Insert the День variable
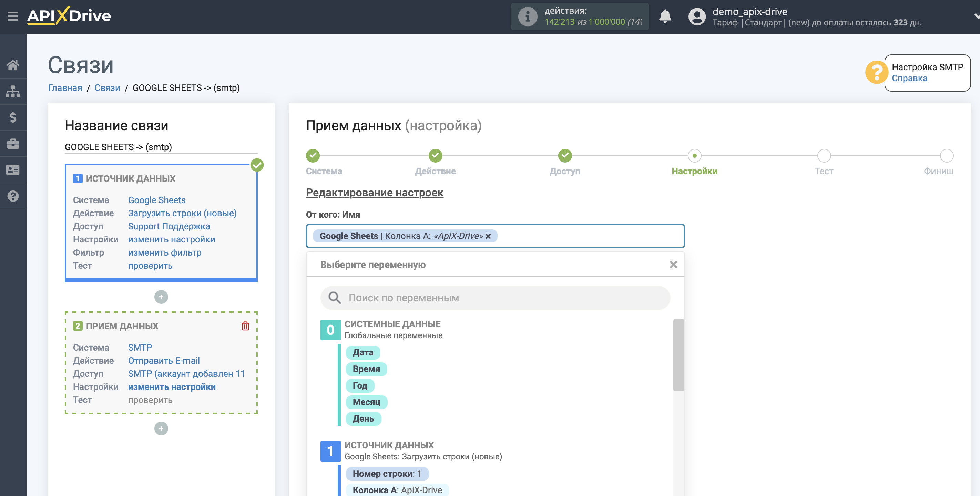 click(363, 419)
